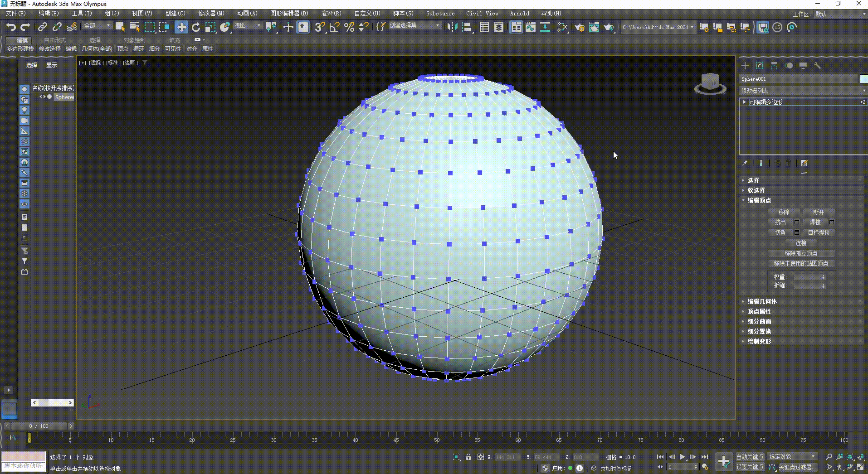
Task: Click the Sphere001 object color swatch
Action: (863, 78)
